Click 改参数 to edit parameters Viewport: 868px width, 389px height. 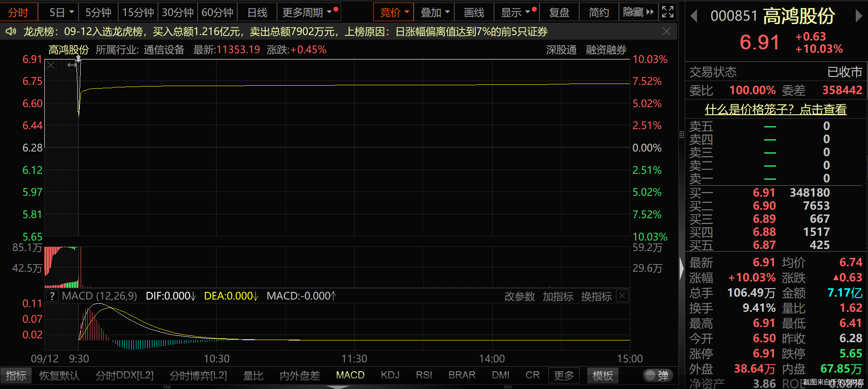(x=520, y=297)
